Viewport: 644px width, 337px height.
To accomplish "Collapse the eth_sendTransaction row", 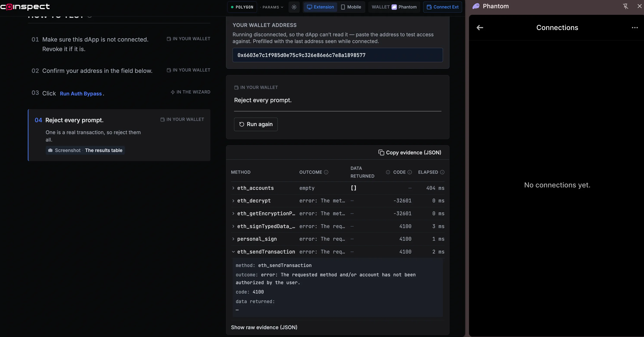I will click(x=337, y=252).
